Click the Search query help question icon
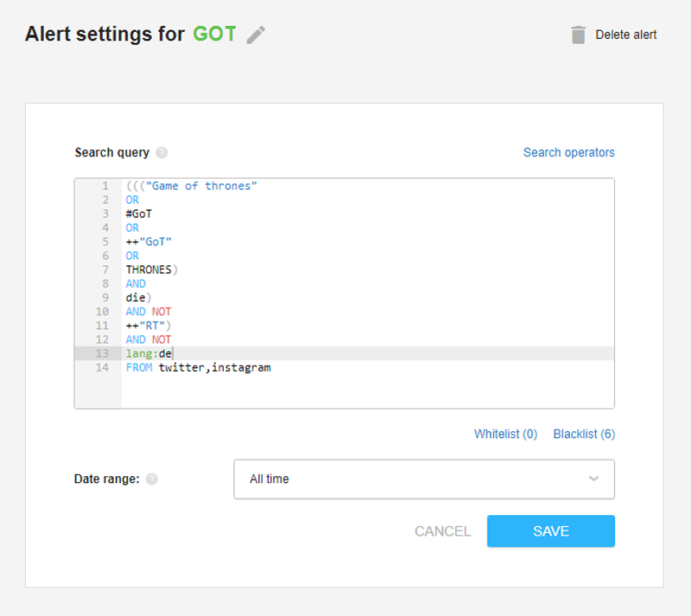 pos(162,153)
